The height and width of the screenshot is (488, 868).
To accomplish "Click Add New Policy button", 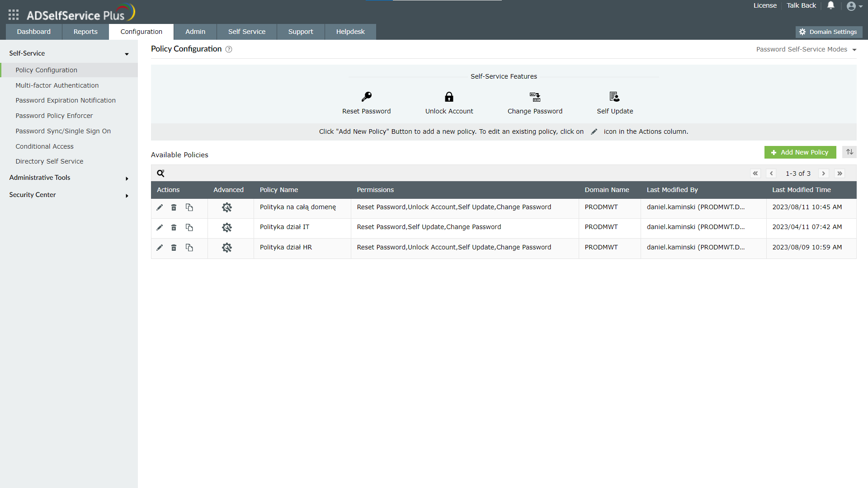I will pyautogui.click(x=800, y=152).
